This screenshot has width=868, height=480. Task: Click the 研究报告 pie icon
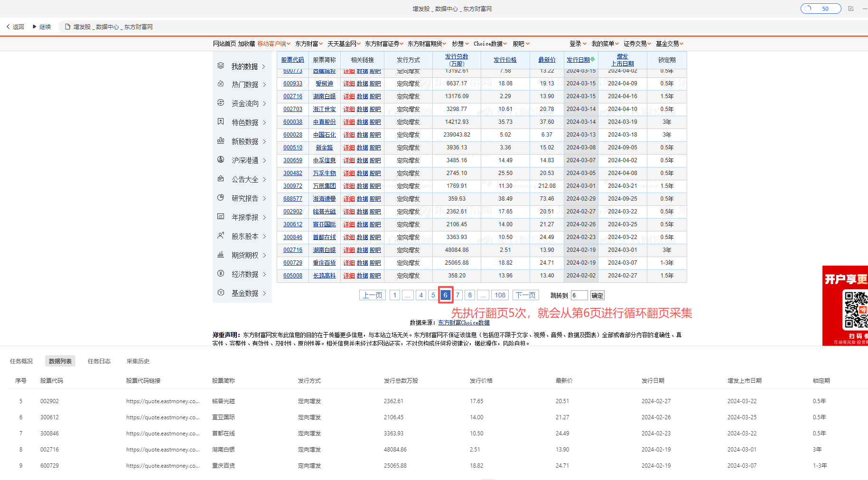221,197
